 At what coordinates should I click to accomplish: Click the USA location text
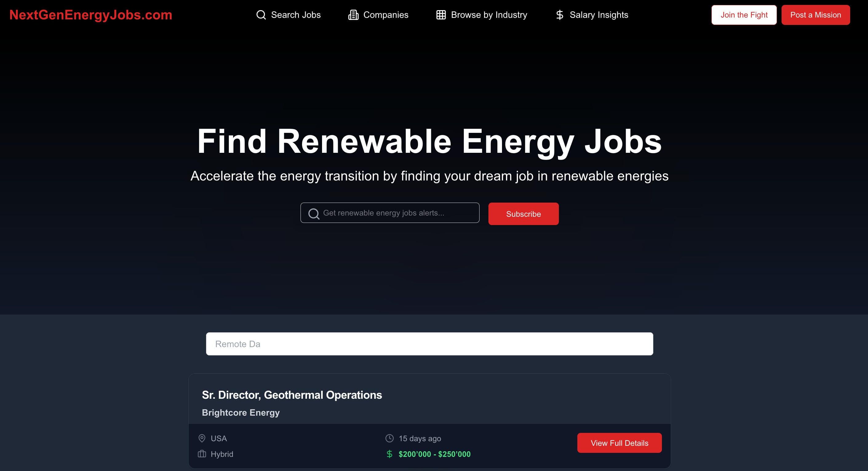click(219, 438)
